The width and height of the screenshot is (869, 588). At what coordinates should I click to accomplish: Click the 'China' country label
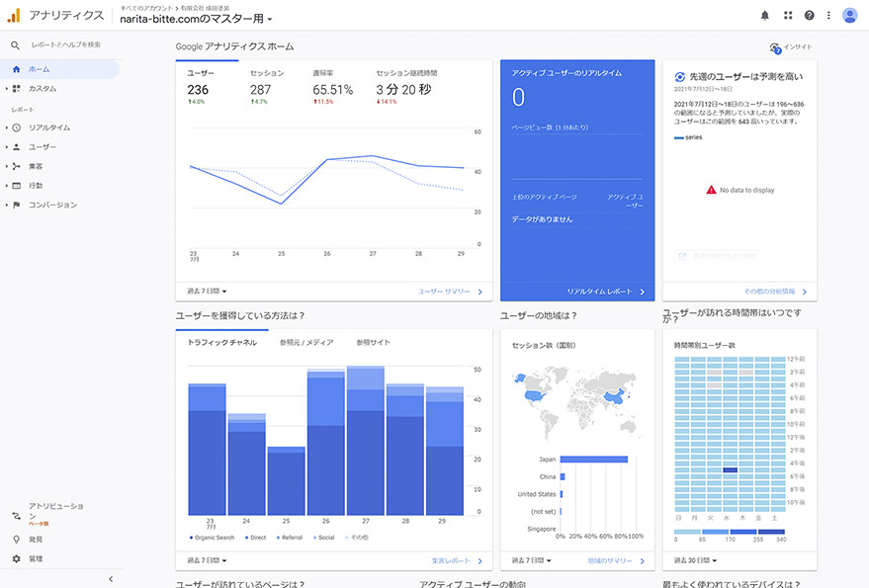[548, 476]
